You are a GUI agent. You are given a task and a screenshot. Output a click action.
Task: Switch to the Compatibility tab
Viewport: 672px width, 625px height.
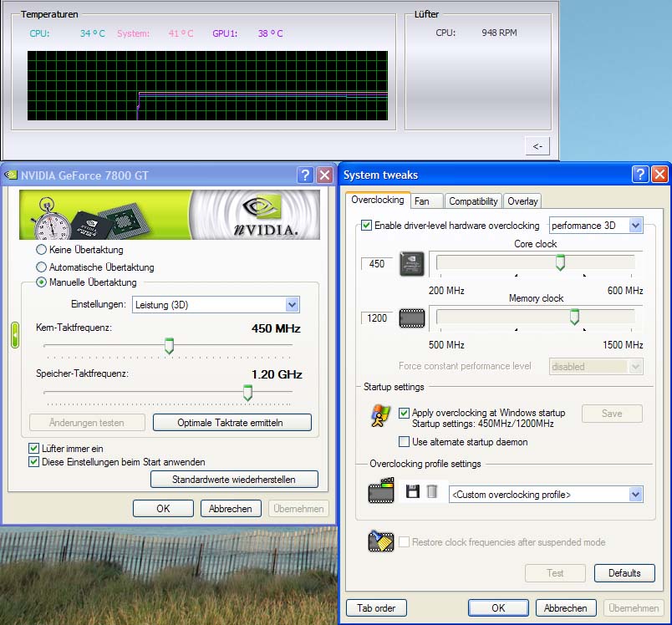coord(473,201)
